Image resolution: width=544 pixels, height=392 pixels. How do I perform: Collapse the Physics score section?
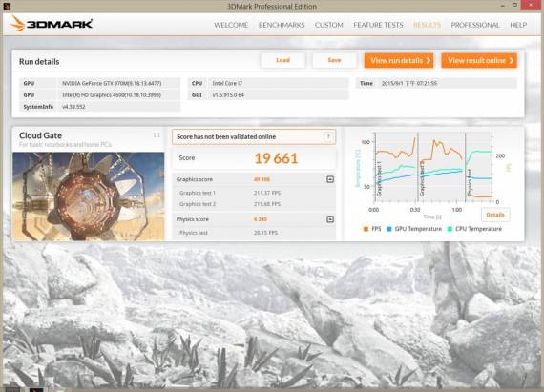click(330, 219)
